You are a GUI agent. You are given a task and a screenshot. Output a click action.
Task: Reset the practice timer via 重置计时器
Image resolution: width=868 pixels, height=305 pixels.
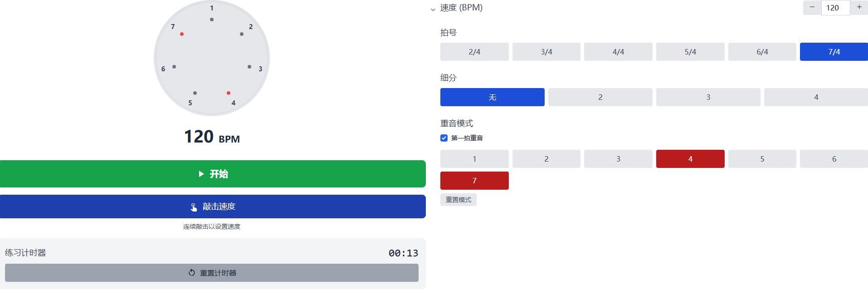point(212,273)
